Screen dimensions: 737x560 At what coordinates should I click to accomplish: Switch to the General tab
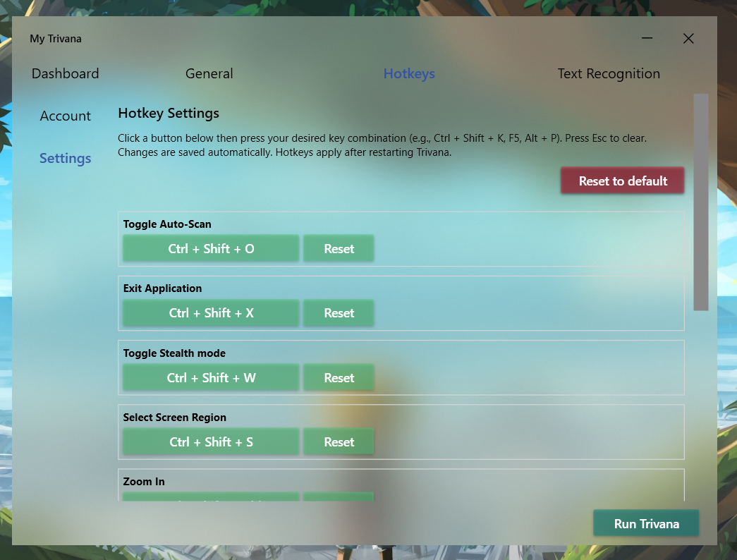[x=209, y=73]
